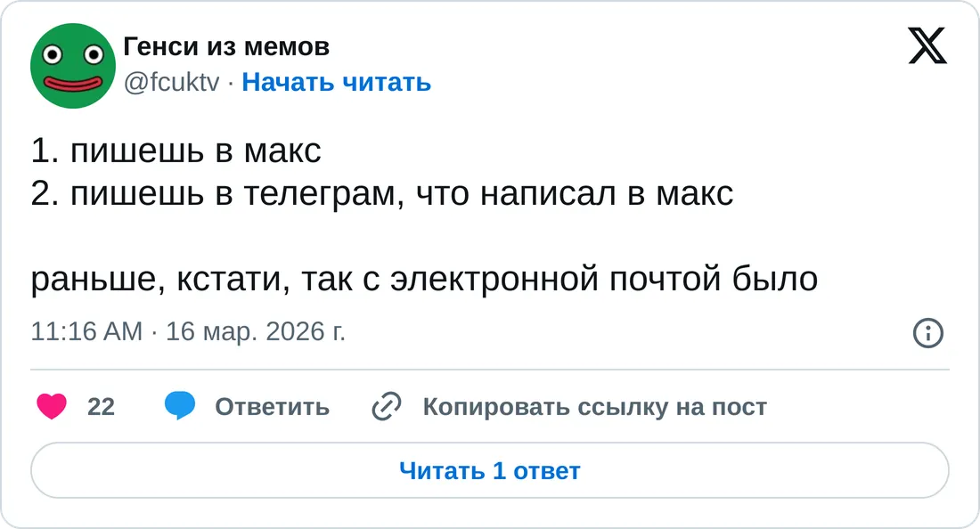Viewport: 980px width, 529px height.
Task: Click the X logo icon
Action: coord(927,45)
